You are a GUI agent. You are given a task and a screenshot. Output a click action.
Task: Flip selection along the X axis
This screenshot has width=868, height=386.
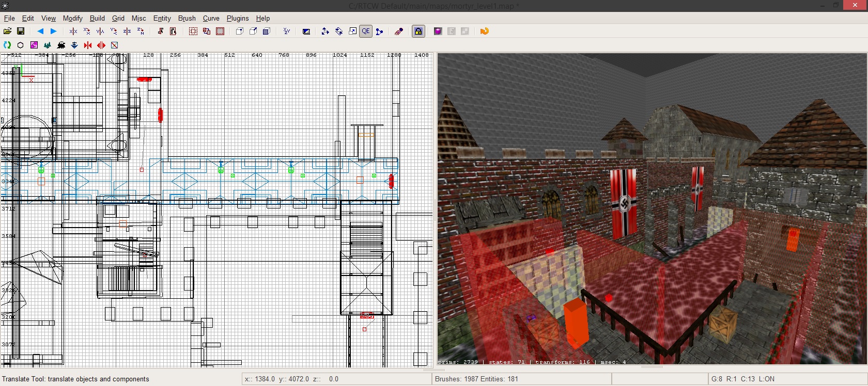point(73,31)
